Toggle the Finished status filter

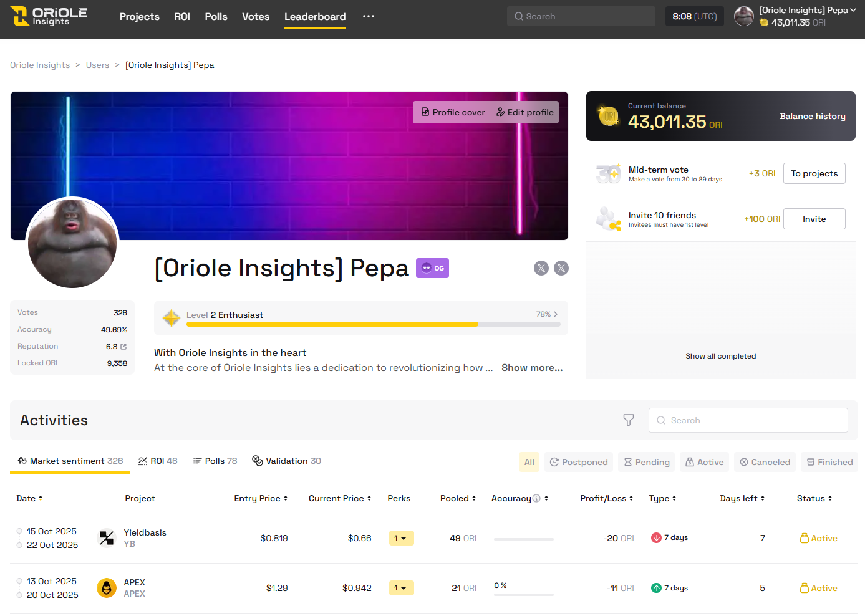829,462
